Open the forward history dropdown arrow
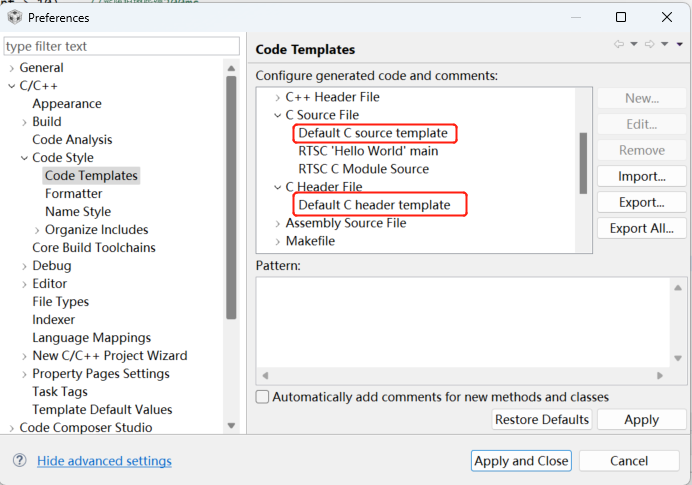The image size is (692, 485). (665, 45)
